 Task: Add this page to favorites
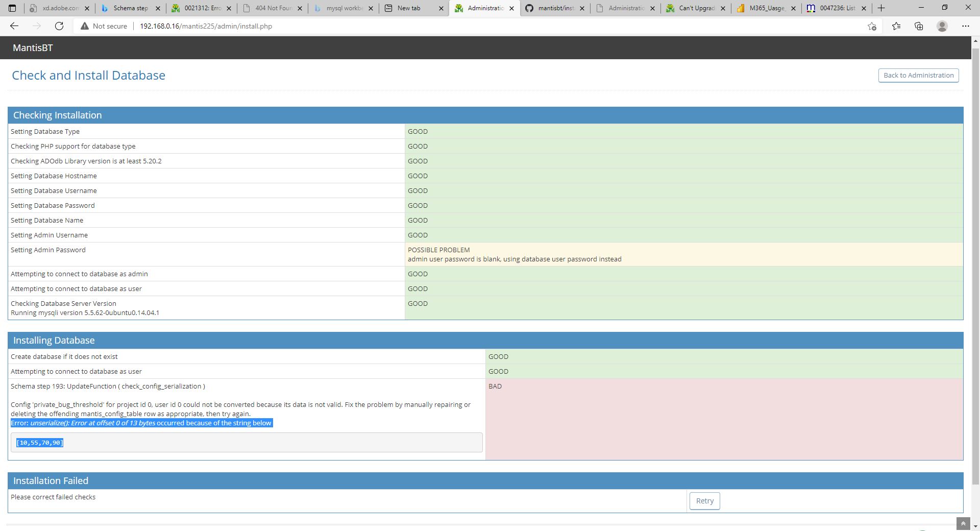(x=872, y=26)
